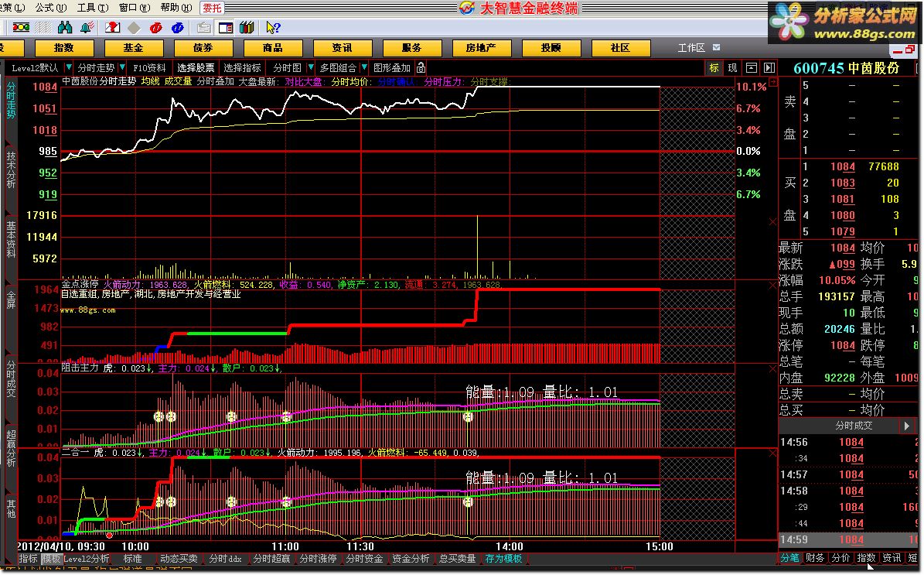The height and width of the screenshot is (575, 924).
Task: Click the help cursor question icon
Action: tap(273, 28)
